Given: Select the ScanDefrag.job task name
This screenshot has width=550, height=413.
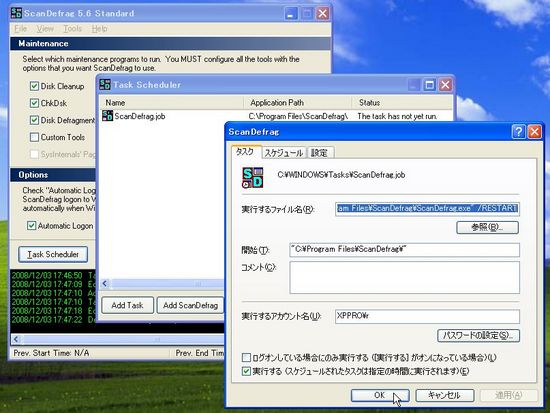Looking at the screenshot, I should click(x=140, y=116).
